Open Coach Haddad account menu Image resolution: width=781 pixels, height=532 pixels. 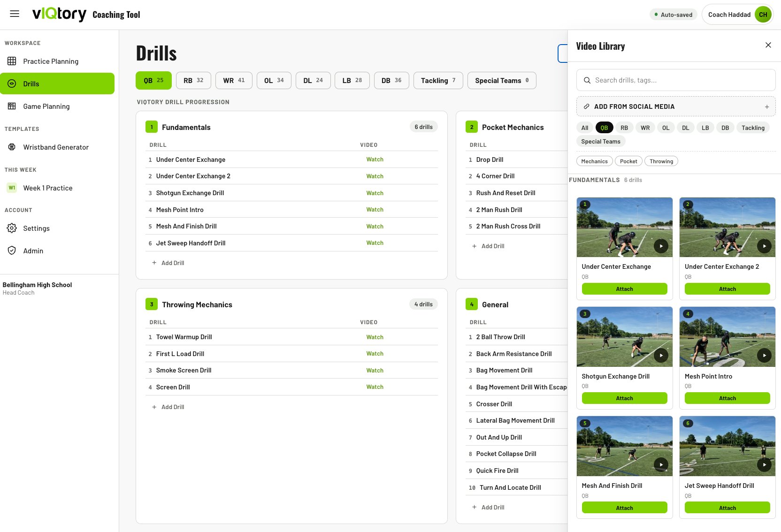[737, 15]
